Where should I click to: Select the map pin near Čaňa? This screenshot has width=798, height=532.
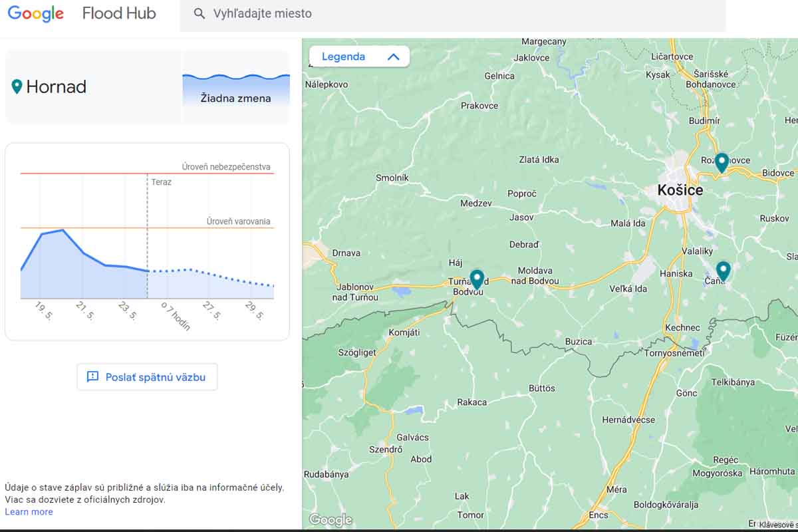coord(723,271)
